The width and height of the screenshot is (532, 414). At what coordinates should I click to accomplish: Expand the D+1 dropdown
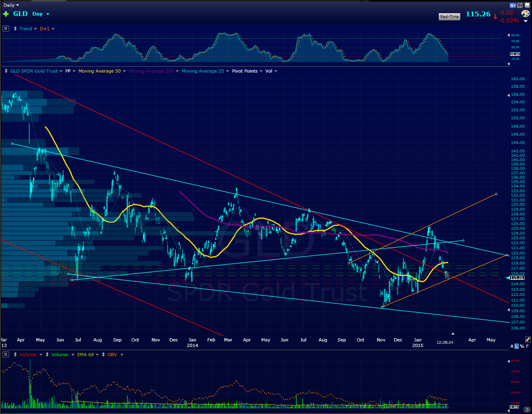pyautogui.click(x=53, y=29)
